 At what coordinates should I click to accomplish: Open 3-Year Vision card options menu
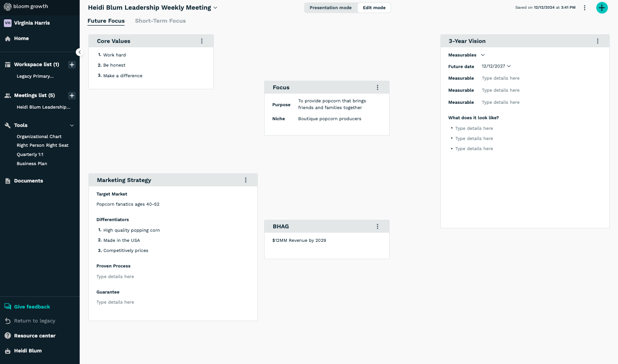(x=598, y=41)
